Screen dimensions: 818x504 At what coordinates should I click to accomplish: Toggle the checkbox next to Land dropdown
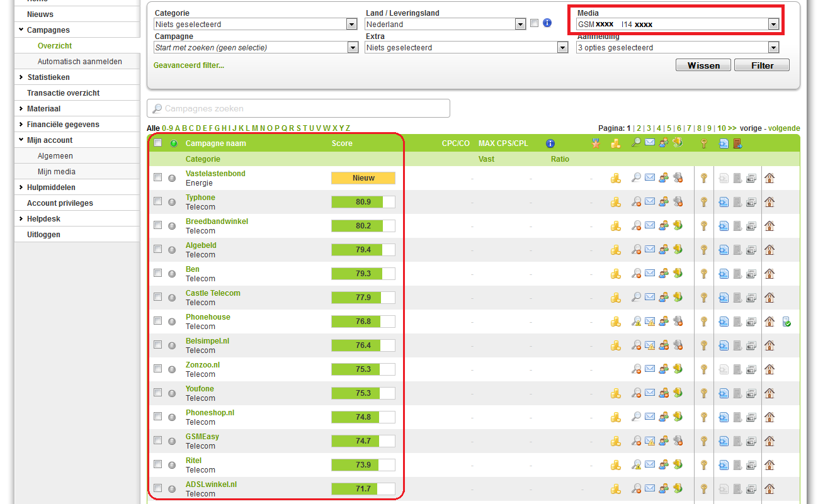tap(534, 23)
